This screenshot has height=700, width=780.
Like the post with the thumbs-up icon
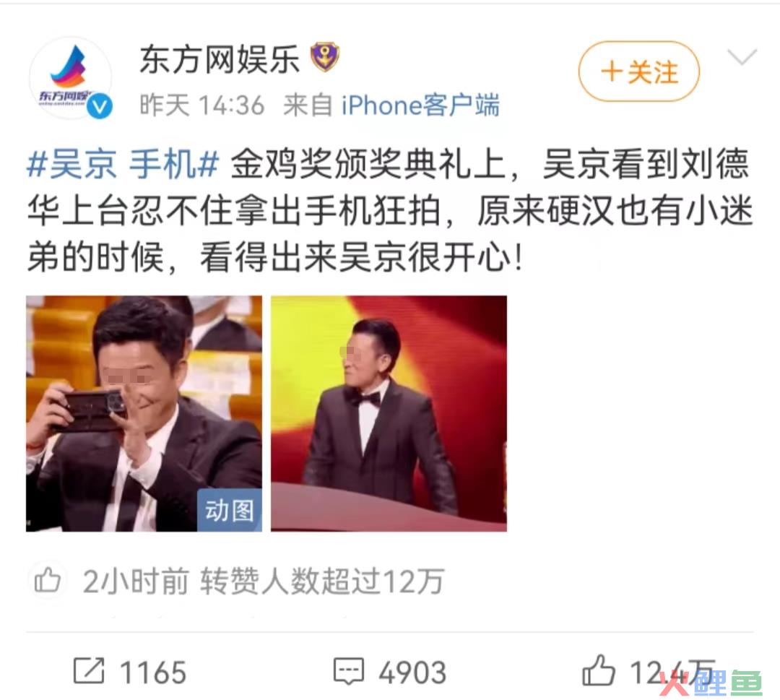(599, 670)
